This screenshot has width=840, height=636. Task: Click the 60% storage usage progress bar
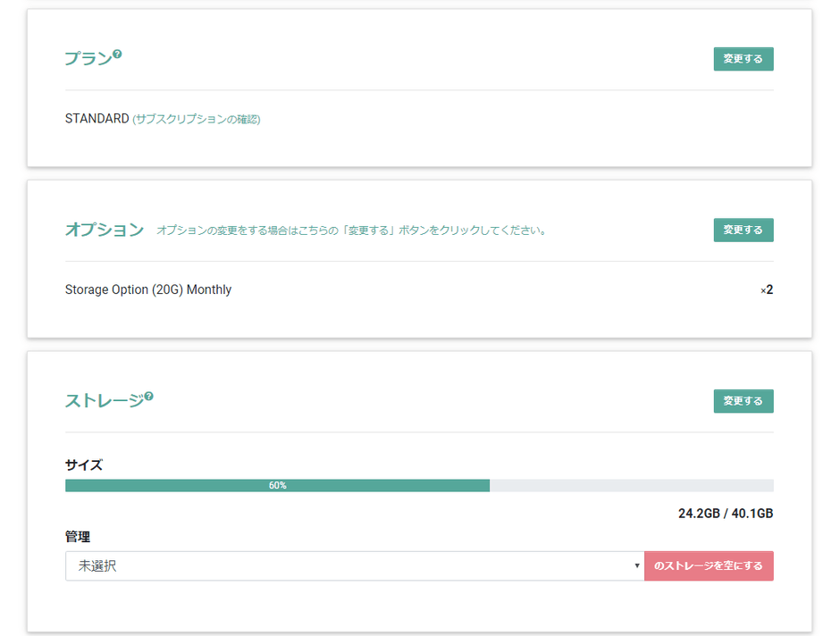pyautogui.click(x=277, y=486)
